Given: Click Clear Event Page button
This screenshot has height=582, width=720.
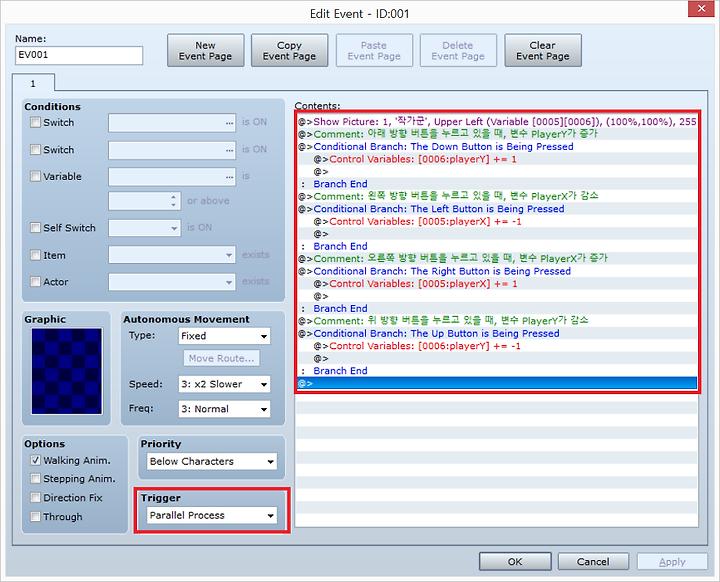Looking at the screenshot, I should pyautogui.click(x=543, y=51).
